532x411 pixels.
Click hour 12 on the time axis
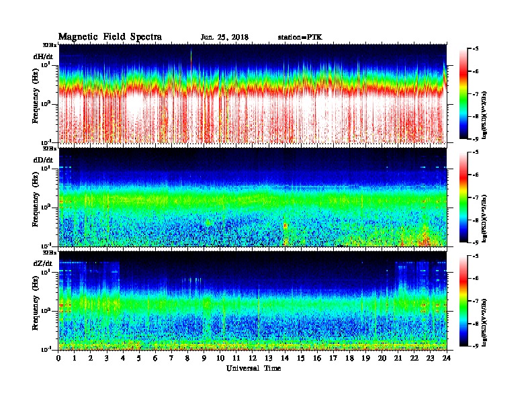pos(253,359)
